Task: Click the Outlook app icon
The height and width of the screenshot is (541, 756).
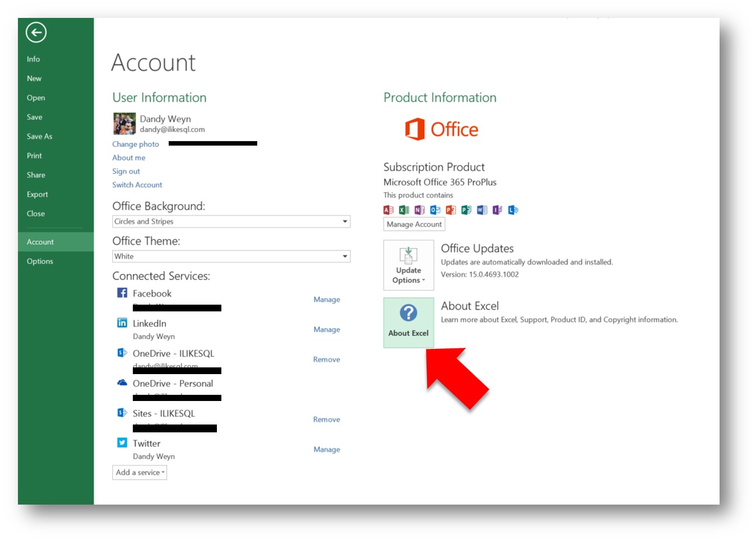Action: [x=435, y=210]
